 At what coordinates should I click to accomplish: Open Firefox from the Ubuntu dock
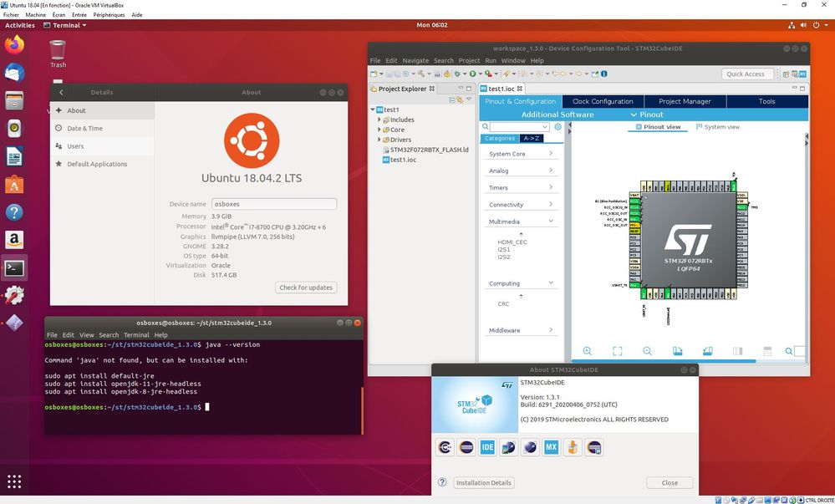pyautogui.click(x=14, y=45)
